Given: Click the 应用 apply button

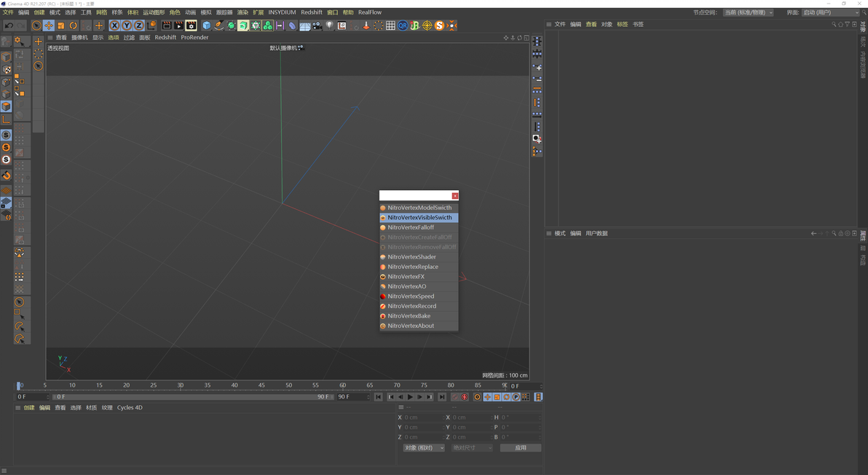Looking at the screenshot, I should pos(520,447).
